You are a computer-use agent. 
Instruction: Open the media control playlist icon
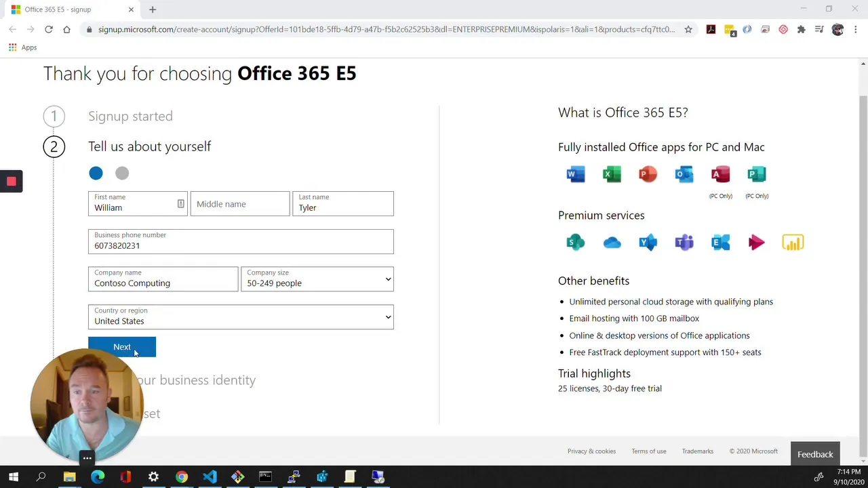[819, 29]
